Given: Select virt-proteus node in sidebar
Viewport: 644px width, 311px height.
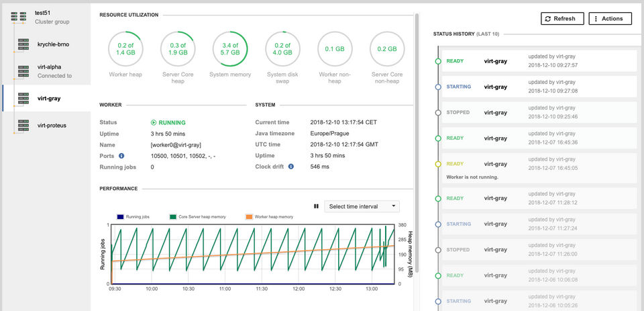Looking at the screenshot, I should coord(52,125).
